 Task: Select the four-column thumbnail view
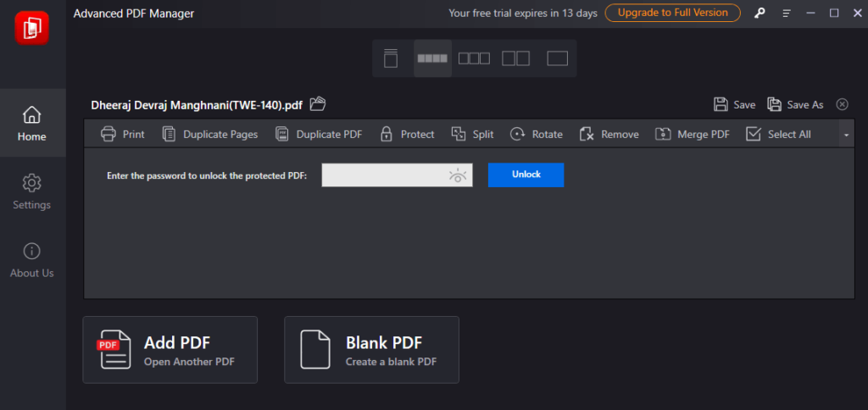432,58
